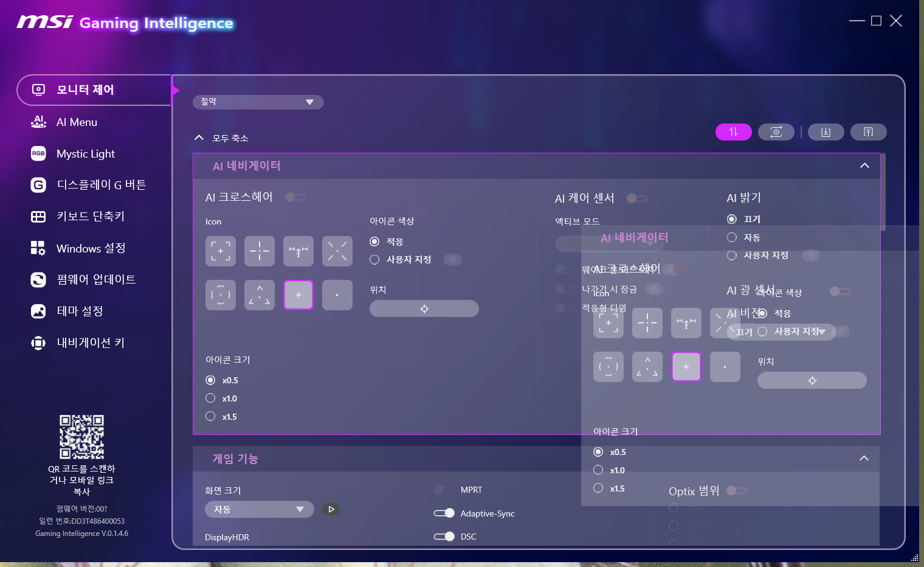Viewport: 924px width, 567px height.
Task: Click the export settings icon button
Action: click(868, 132)
